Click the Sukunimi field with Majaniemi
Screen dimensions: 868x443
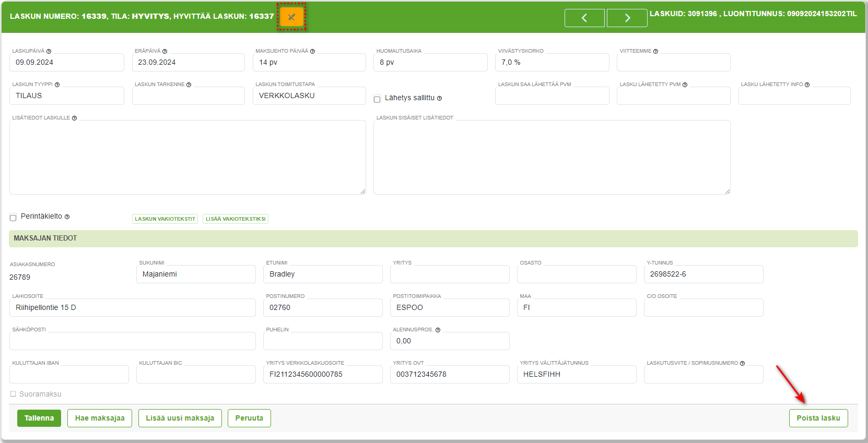pos(196,274)
